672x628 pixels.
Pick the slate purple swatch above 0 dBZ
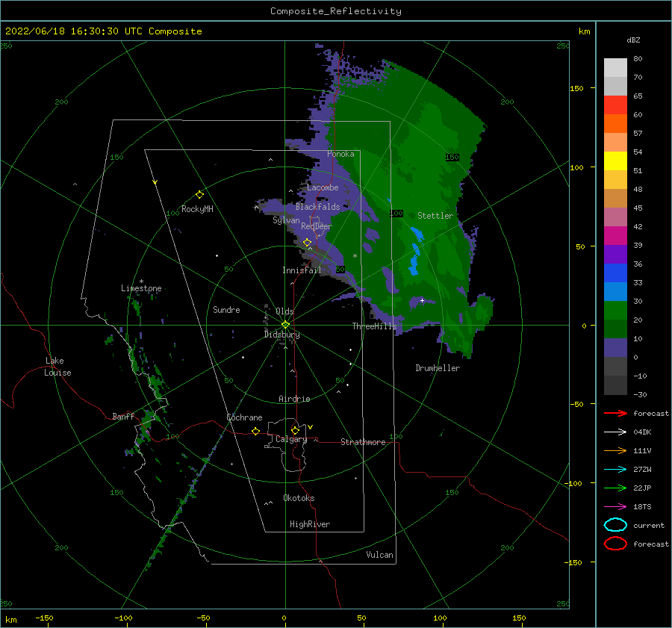coord(615,348)
